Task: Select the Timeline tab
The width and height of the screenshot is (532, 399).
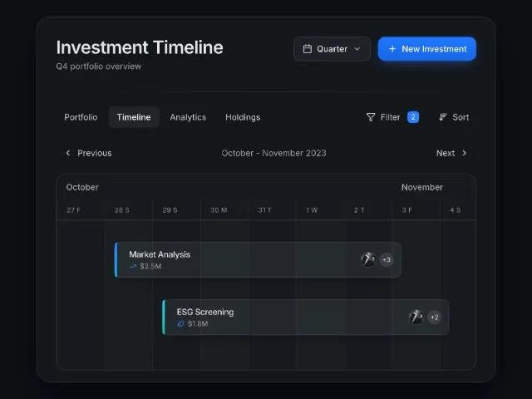Action: 134,117
